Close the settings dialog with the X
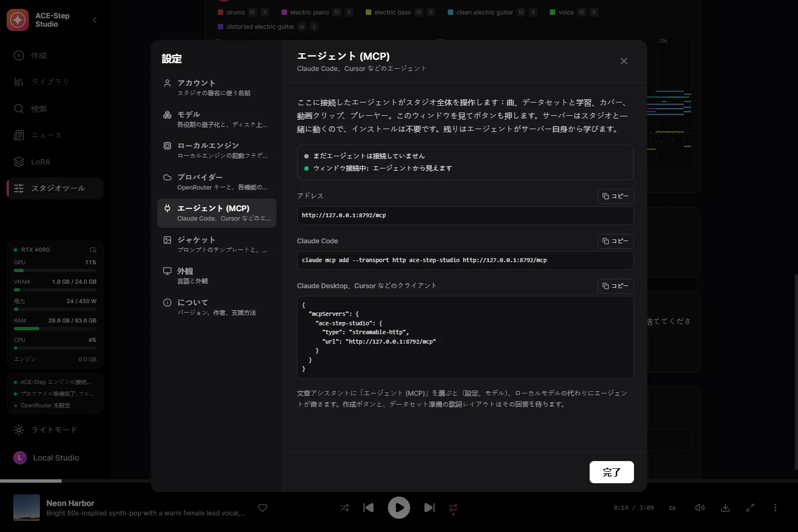Viewport: 798px width, 532px height. (x=624, y=61)
